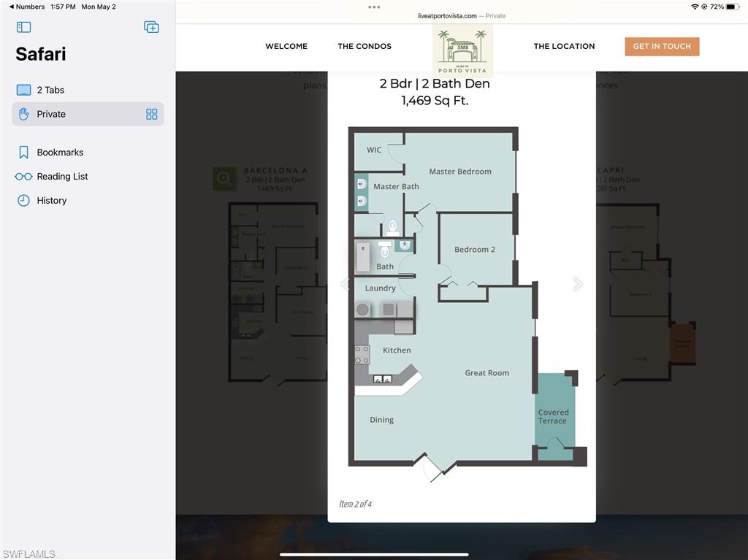Click the hand icon beside Private
The width and height of the screenshot is (748, 560).
(23, 114)
